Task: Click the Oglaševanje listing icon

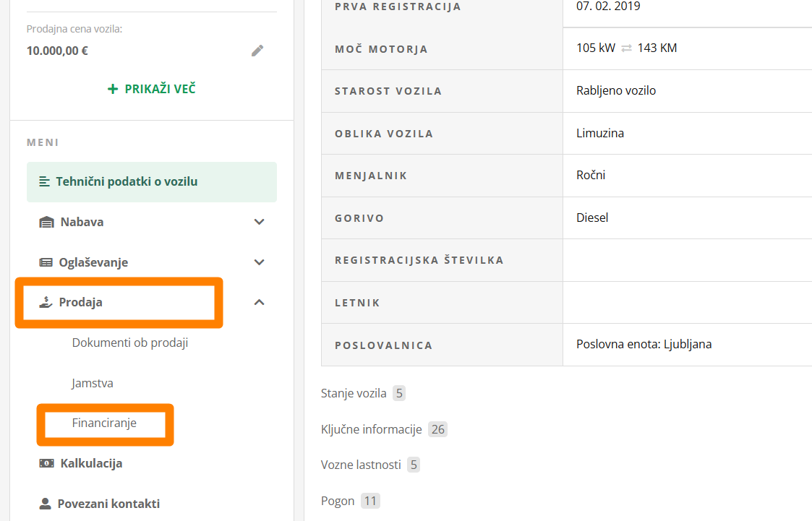Action: (46, 263)
